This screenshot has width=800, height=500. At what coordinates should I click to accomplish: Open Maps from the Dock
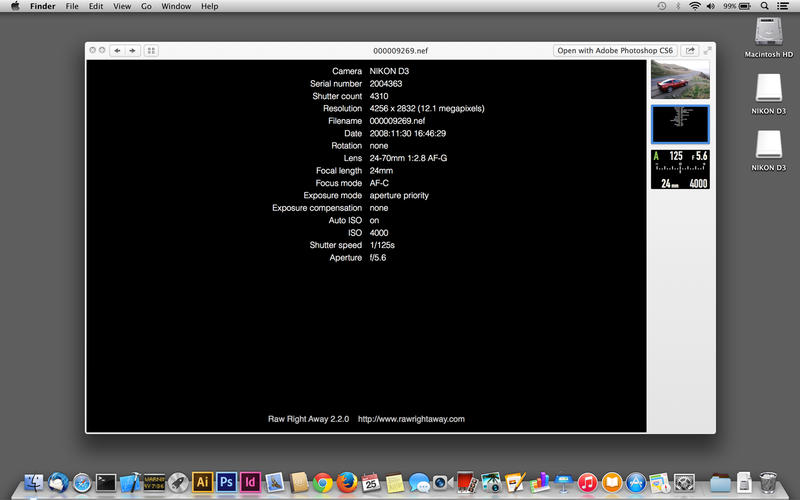[x=660, y=482]
